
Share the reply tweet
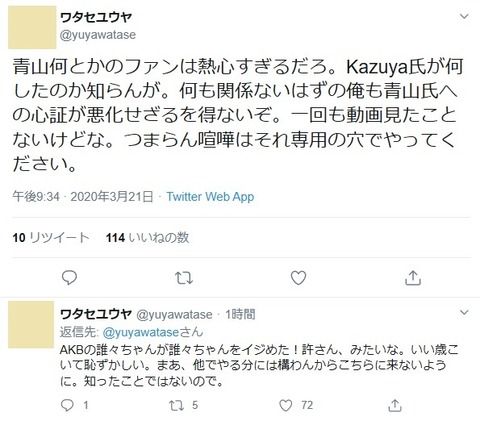click(x=395, y=405)
